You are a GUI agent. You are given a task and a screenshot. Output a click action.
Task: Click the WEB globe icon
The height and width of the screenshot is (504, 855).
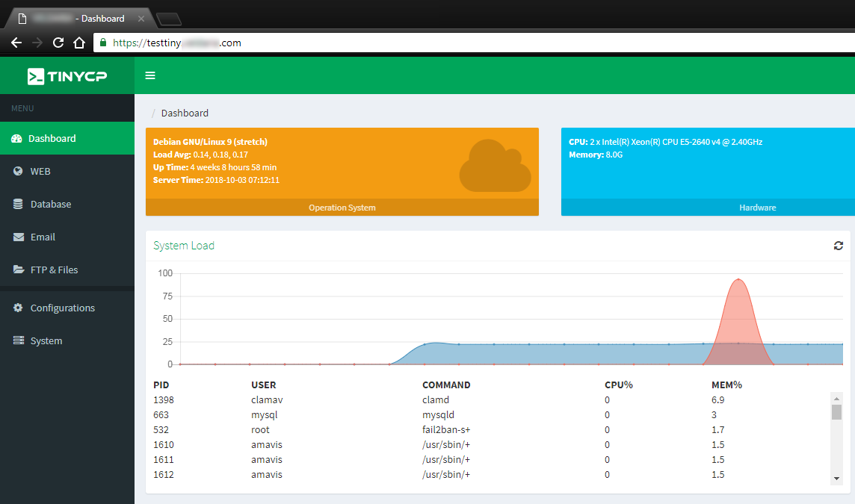point(18,171)
